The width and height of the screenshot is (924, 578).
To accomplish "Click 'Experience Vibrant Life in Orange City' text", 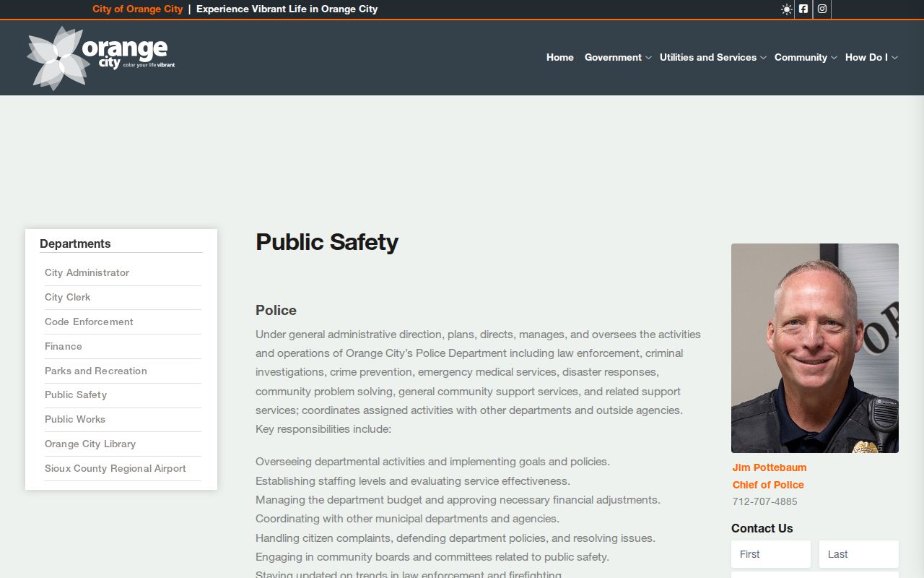I will pyautogui.click(x=287, y=9).
